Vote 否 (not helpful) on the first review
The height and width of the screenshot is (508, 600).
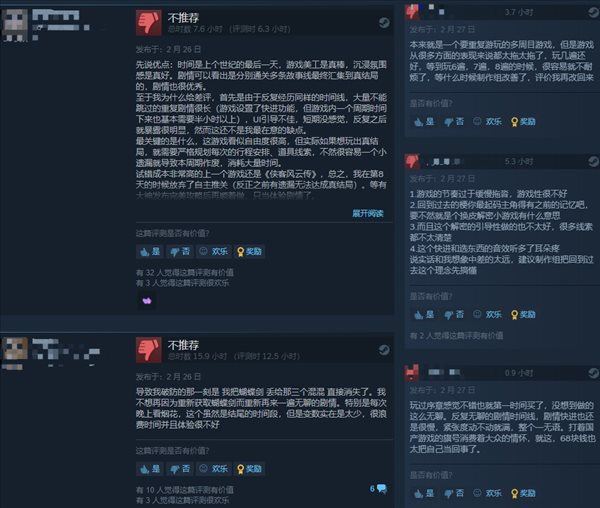click(x=179, y=251)
